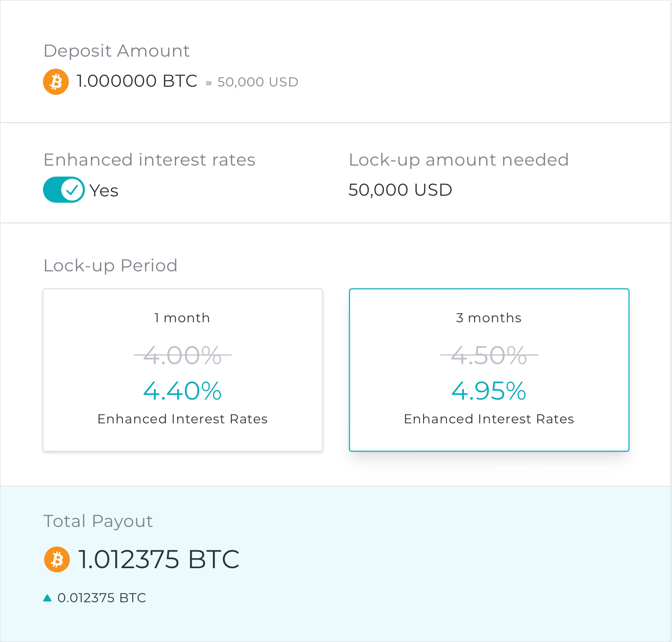Click the struck-through 4.50% rate

click(489, 355)
